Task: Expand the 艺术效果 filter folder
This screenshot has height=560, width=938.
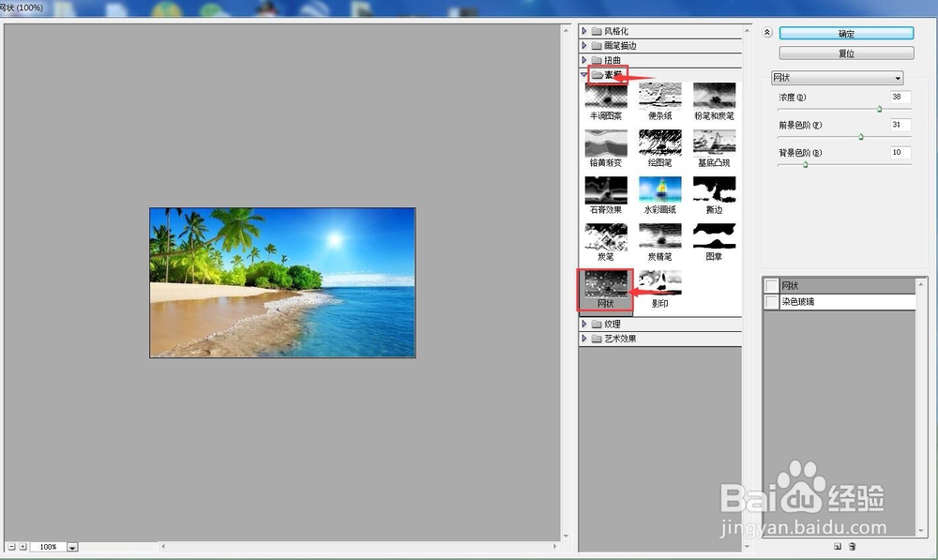Action: (583, 338)
